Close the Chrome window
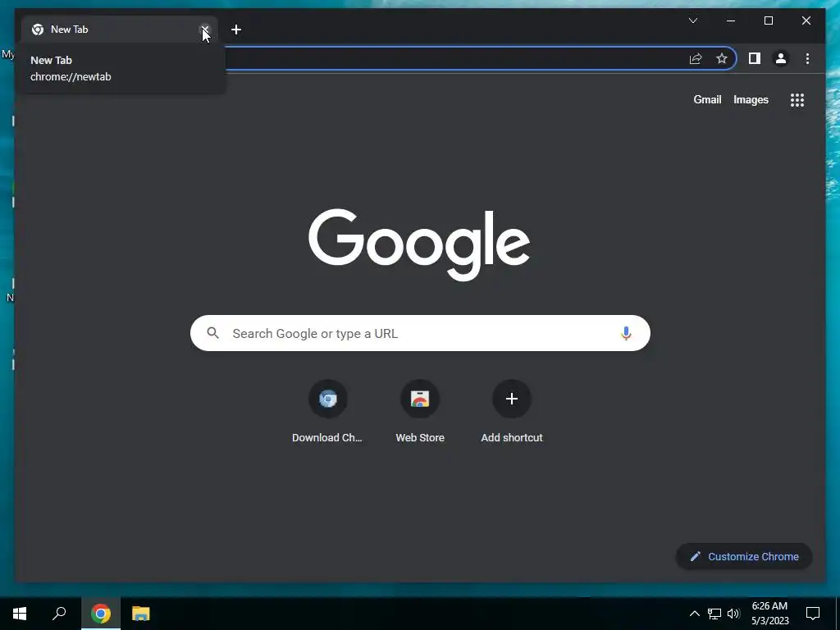Screen dimensions: 840x630 pos(806,21)
